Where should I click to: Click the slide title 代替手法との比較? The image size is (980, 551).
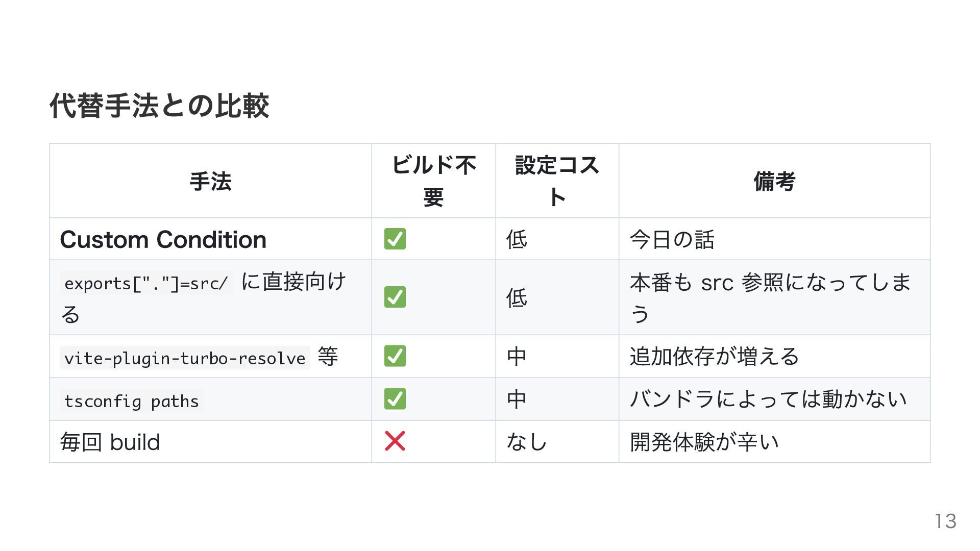coord(159,106)
